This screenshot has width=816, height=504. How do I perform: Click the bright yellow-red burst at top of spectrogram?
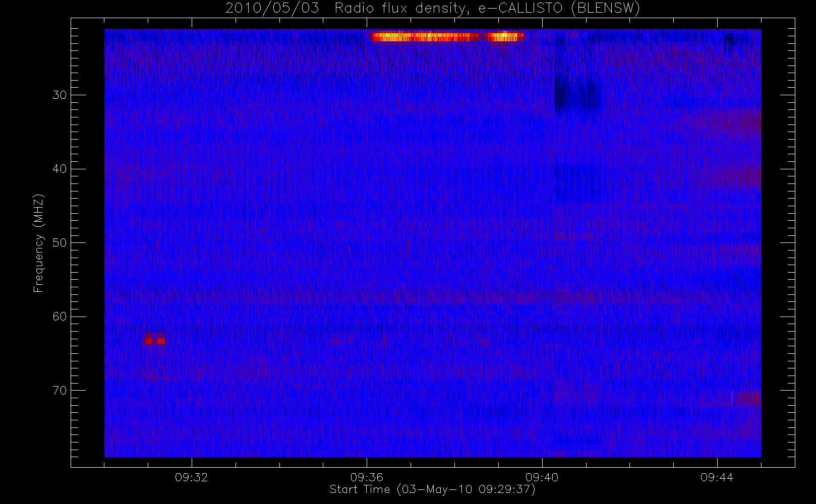[448, 36]
